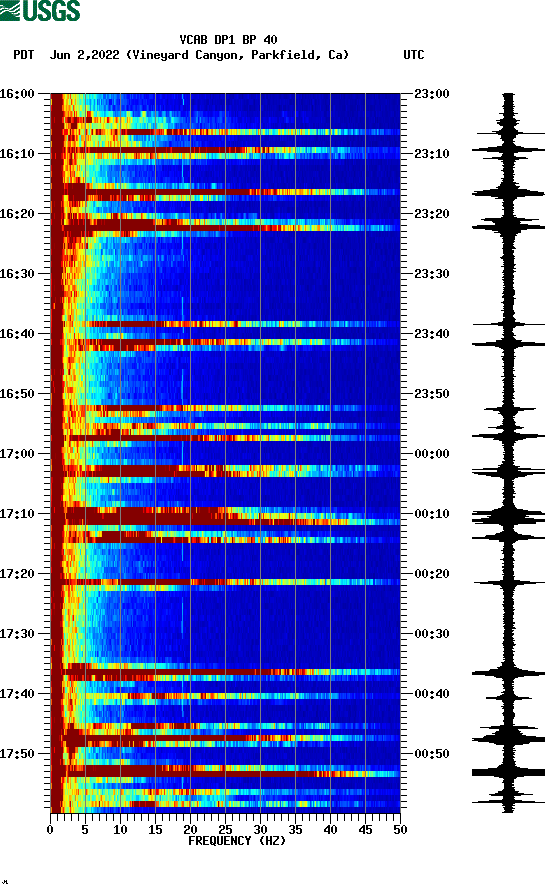
Task: Click the 00:00 UTC time label
Action: (x=432, y=454)
